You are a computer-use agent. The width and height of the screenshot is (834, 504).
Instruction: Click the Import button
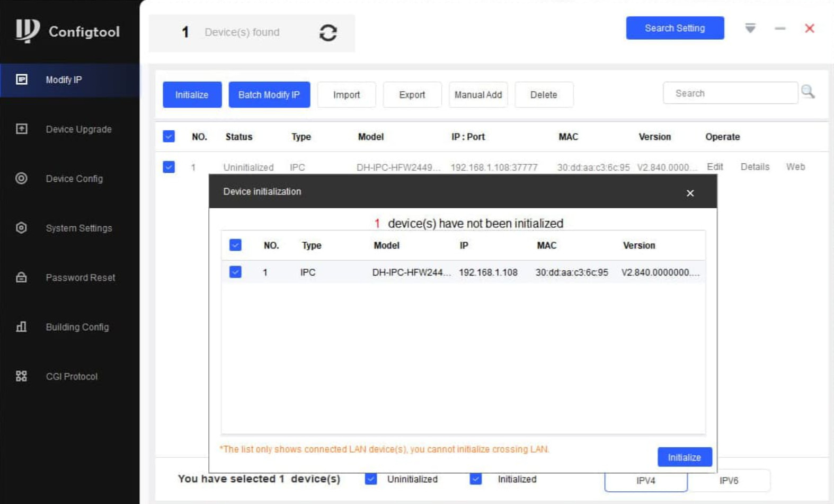pos(347,95)
